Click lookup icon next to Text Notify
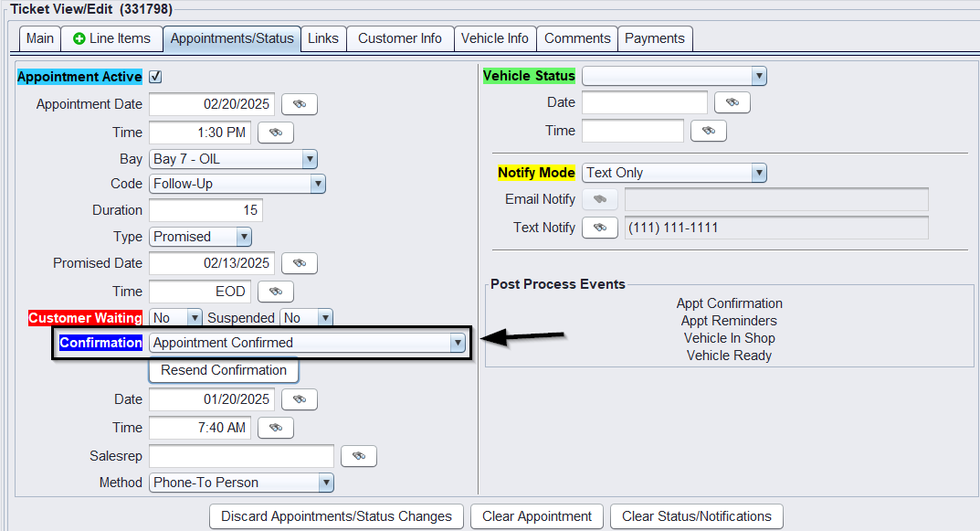This screenshot has height=531, width=980. 599,228
